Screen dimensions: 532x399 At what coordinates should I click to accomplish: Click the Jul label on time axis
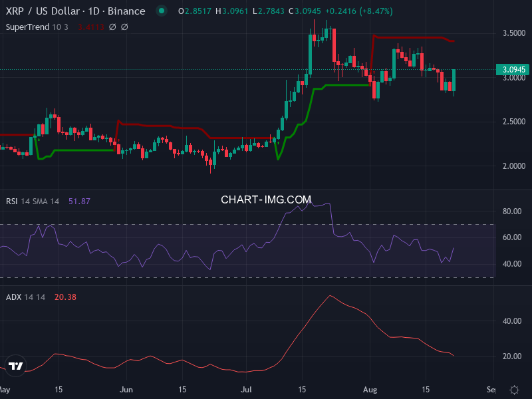[x=246, y=390]
